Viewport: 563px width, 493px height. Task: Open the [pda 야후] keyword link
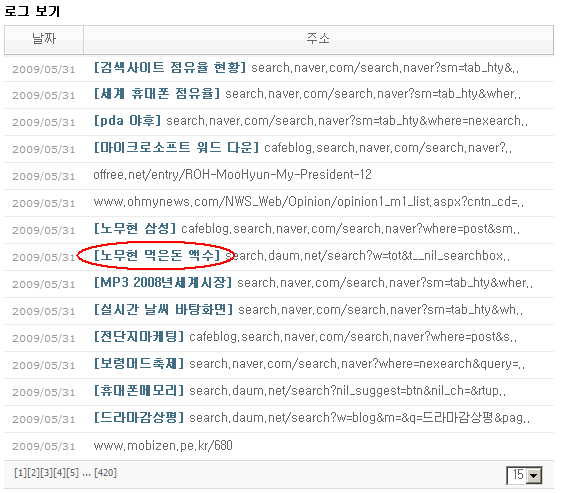click(127, 121)
